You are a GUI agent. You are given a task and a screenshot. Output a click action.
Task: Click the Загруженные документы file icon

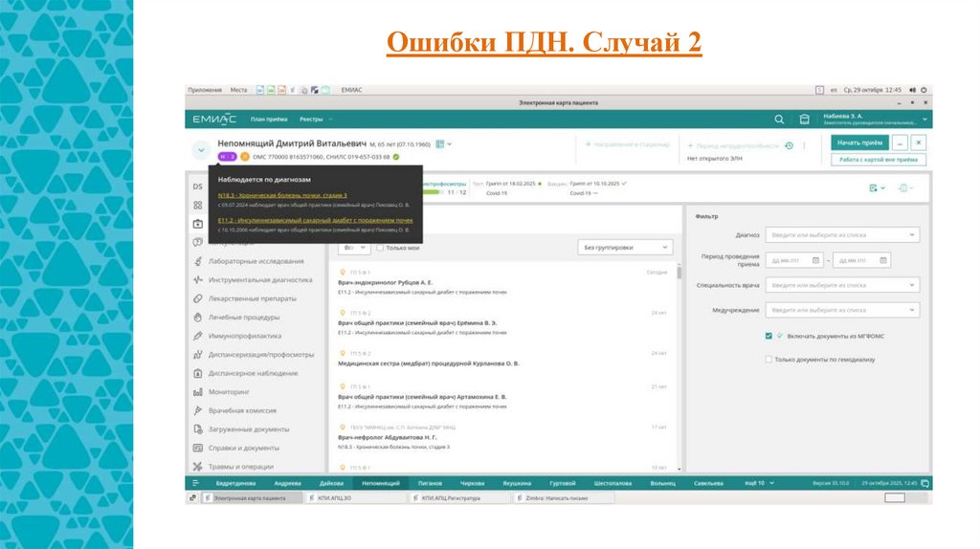[x=197, y=429]
